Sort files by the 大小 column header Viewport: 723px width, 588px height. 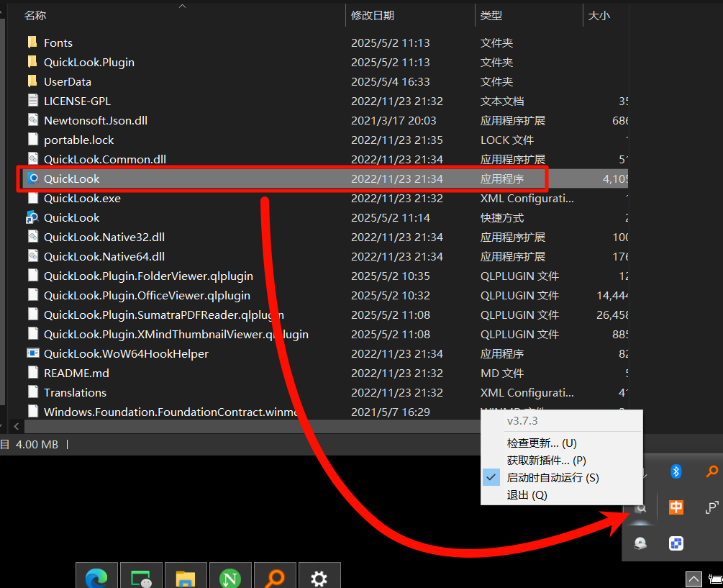coord(599,15)
